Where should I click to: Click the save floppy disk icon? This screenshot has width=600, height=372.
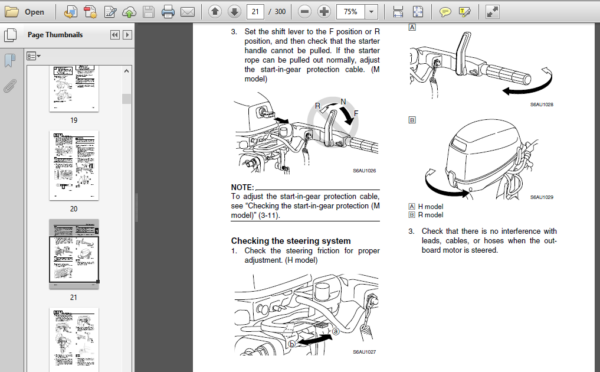[148, 12]
